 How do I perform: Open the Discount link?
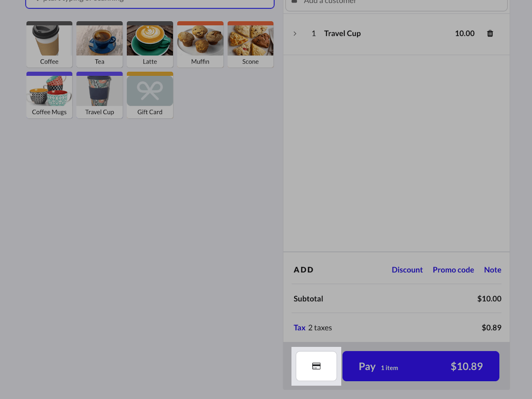coord(407,270)
